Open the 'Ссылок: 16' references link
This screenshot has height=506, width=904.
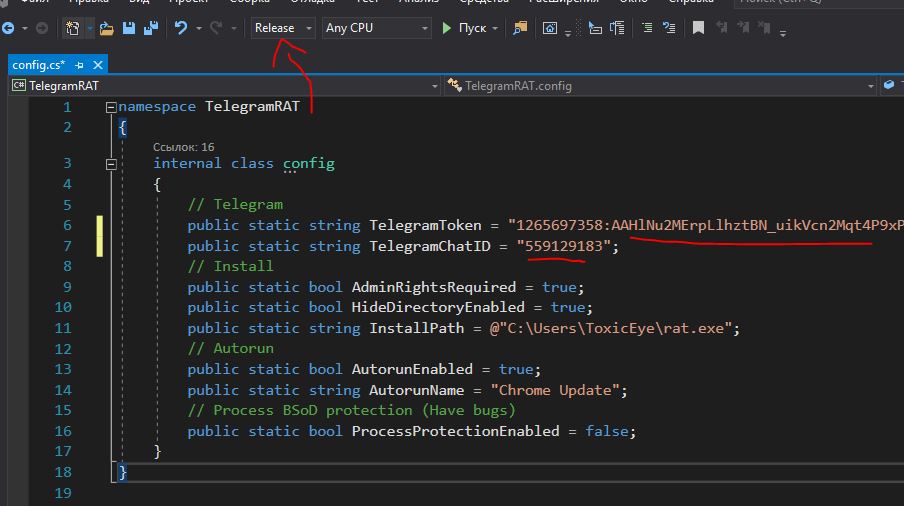tap(183, 147)
